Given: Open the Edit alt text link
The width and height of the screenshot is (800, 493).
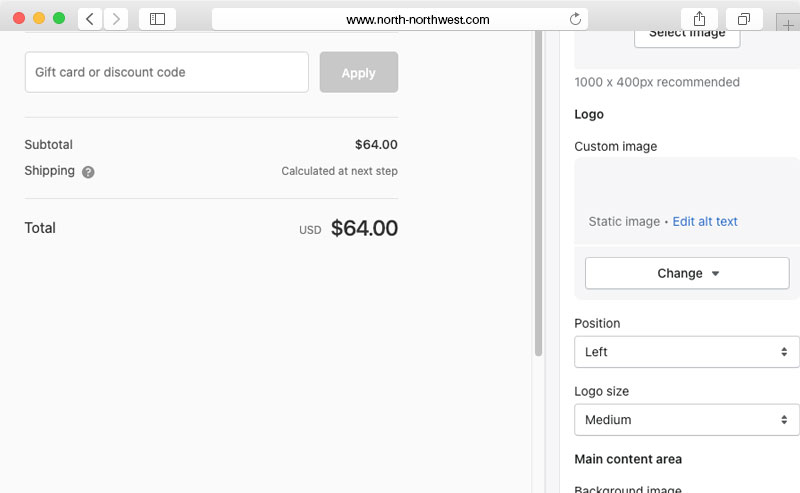Looking at the screenshot, I should pyautogui.click(x=705, y=222).
